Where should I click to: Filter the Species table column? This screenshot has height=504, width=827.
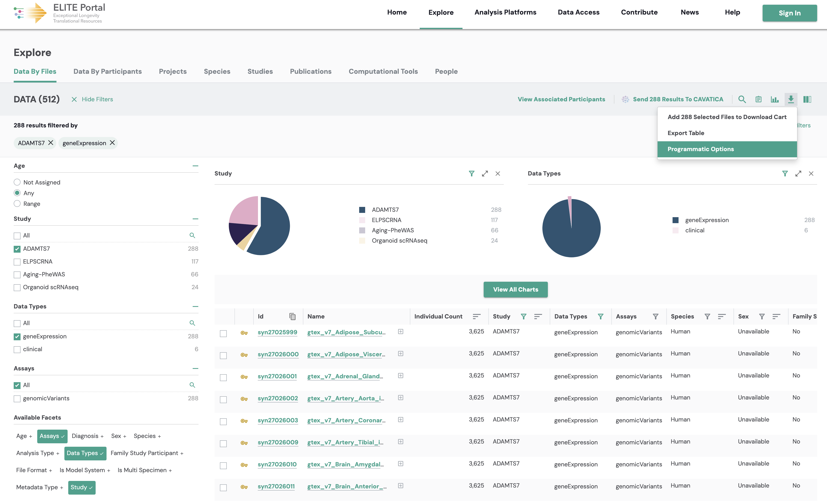[707, 316]
